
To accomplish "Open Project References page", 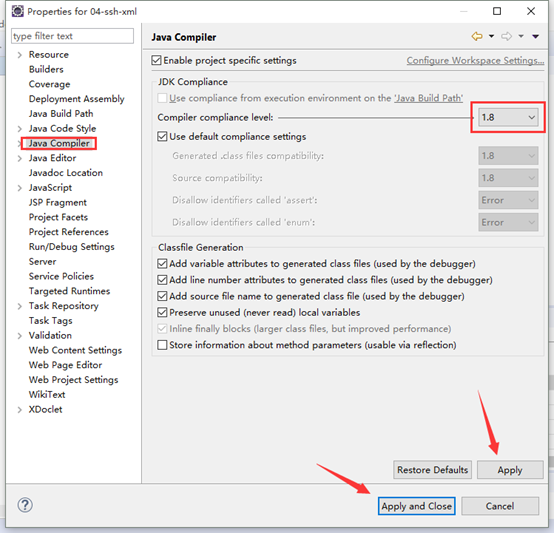I will (x=69, y=232).
